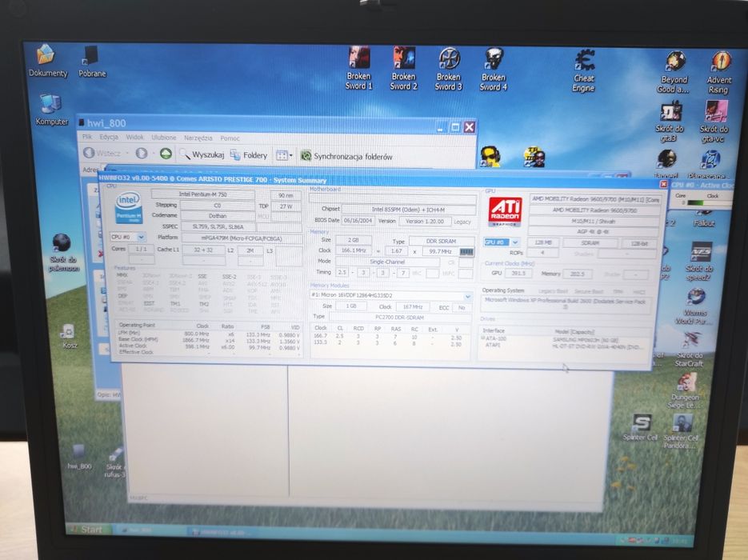Select the Komputer desktop icon
The image size is (748, 560).
coord(51,110)
